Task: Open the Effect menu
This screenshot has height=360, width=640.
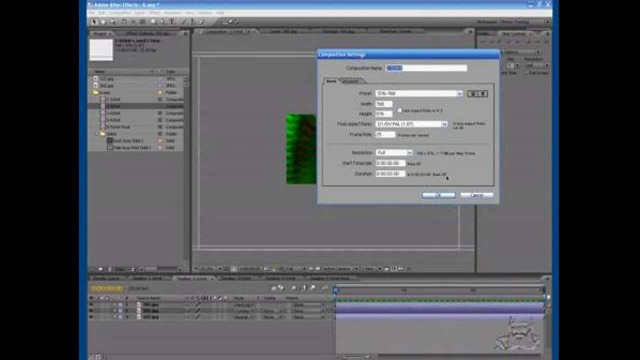Action: coord(155,13)
